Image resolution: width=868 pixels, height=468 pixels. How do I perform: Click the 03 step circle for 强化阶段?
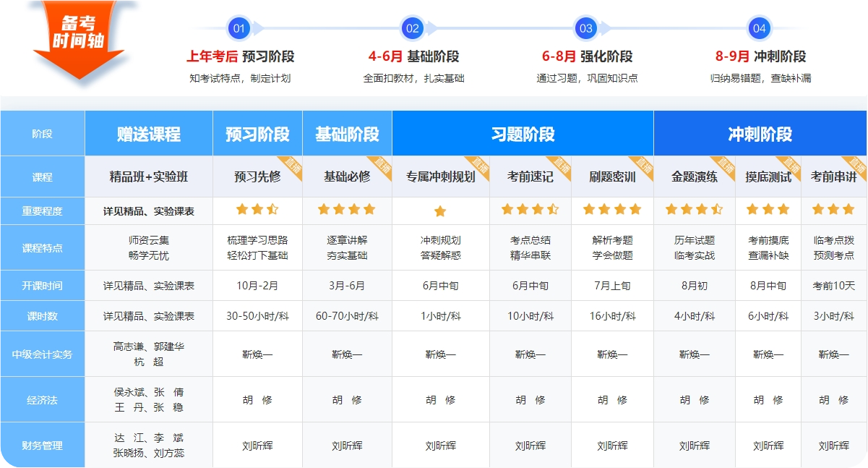pyautogui.click(x=585, y=29)
